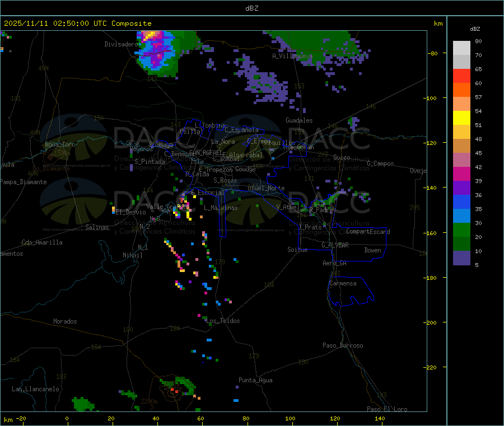
Task: Click the 'Aero_GA' map label
Action: pos(335,263)
